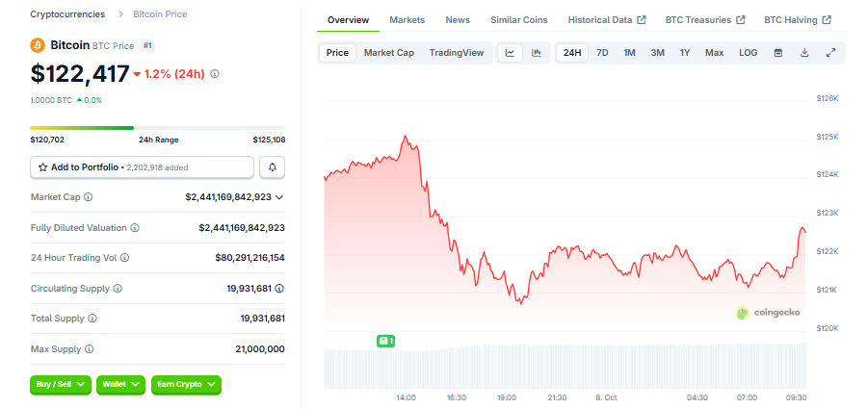Select the line chart view icon
Screen dimensions: 868x409
point(510,53)
